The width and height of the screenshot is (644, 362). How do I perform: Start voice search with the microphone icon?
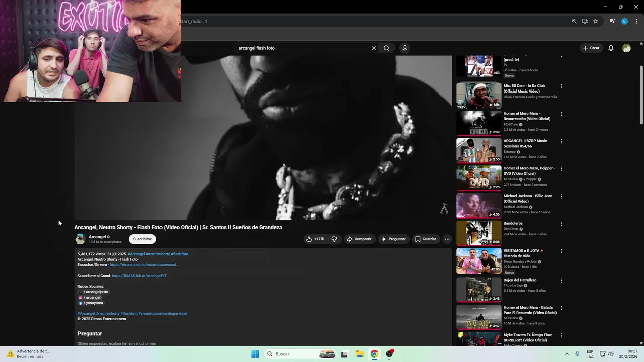(405, 48)
